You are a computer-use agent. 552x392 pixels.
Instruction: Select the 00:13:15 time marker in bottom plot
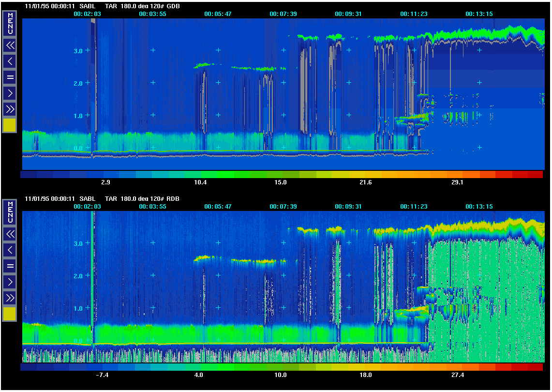click(x=479, y=207)
